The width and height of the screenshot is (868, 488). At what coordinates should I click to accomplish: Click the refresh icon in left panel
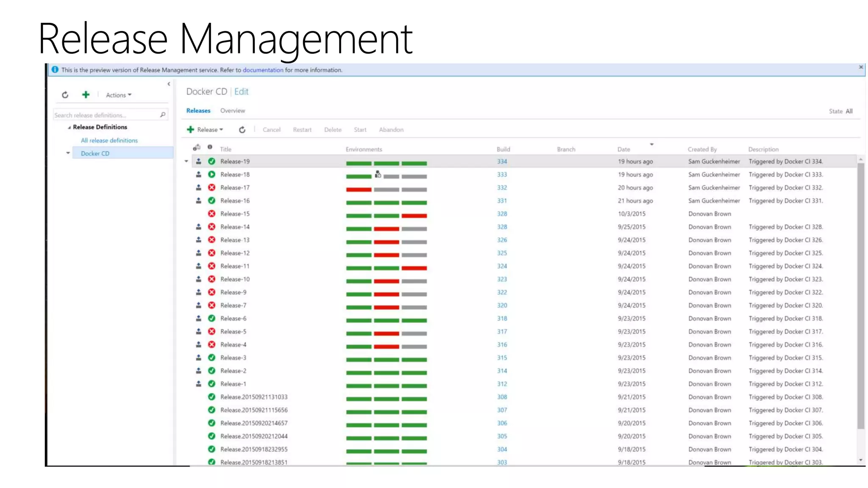click(x=65, y=95)
